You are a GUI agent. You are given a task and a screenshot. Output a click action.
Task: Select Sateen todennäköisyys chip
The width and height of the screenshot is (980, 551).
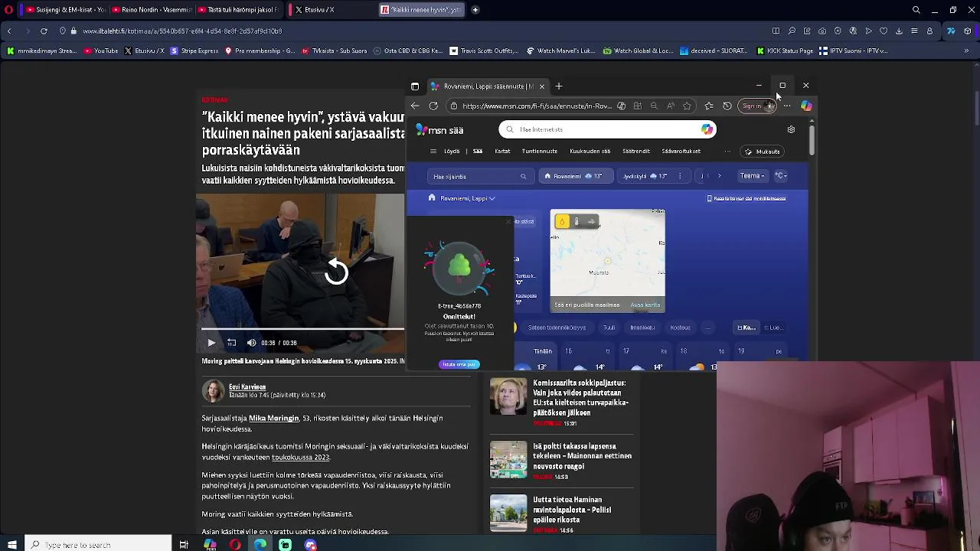[557, 328]
